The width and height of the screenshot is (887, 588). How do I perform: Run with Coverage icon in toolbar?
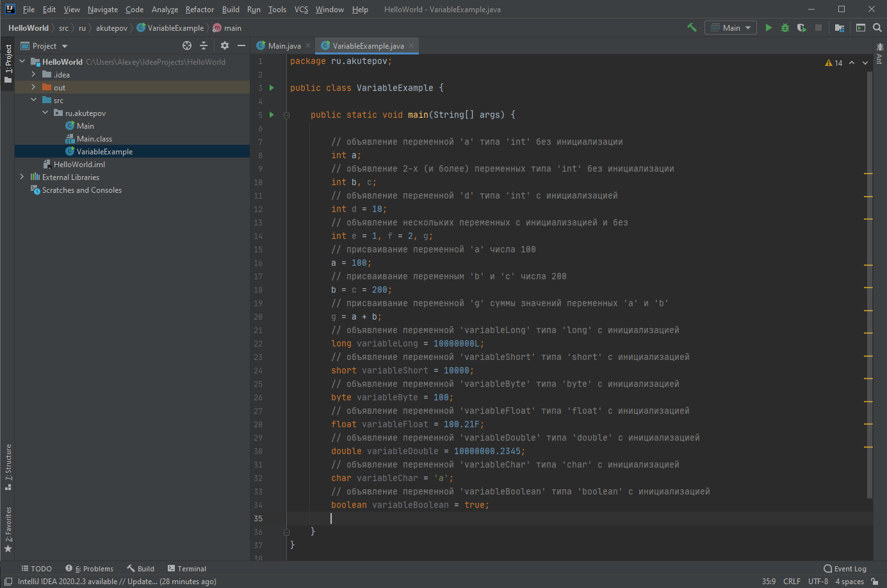(801, 28)
